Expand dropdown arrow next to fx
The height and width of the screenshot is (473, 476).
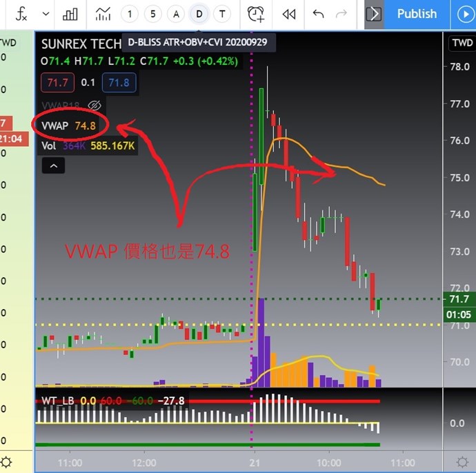click(46, 14)
